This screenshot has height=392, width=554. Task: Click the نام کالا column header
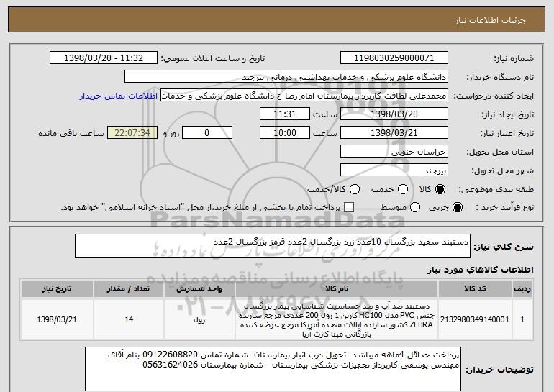coord(337,289)
